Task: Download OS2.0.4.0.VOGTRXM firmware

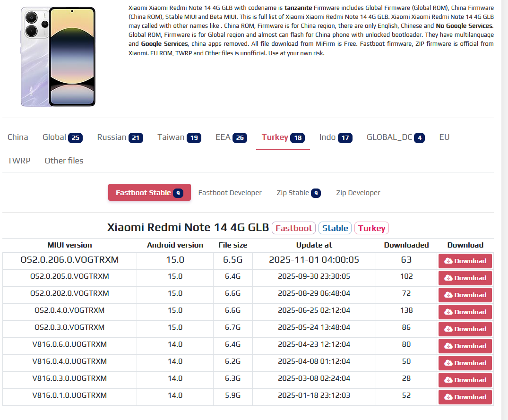Action: coord(465,312)
